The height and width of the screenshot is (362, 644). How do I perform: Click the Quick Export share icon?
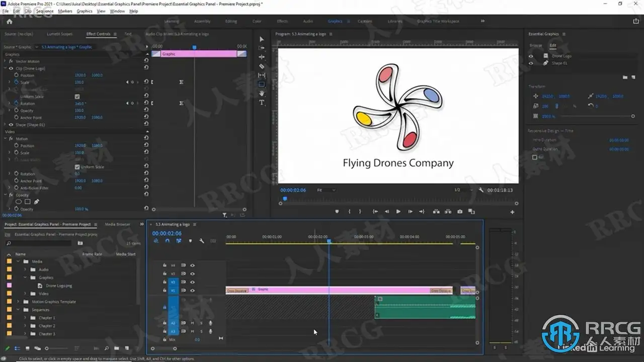coord(635,22)
